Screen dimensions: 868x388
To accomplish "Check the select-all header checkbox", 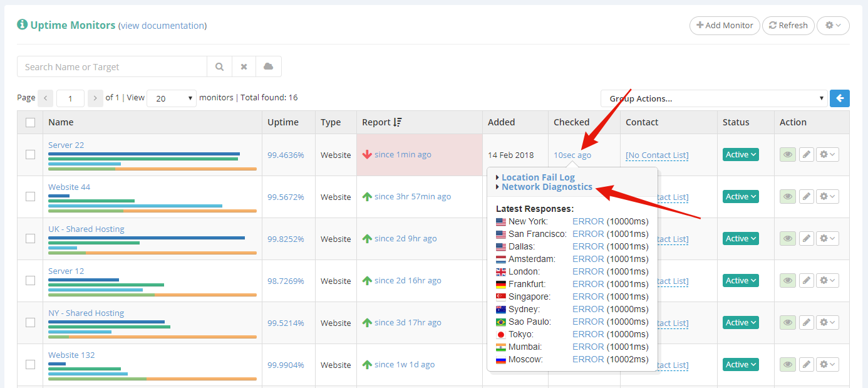I will 30,122.
